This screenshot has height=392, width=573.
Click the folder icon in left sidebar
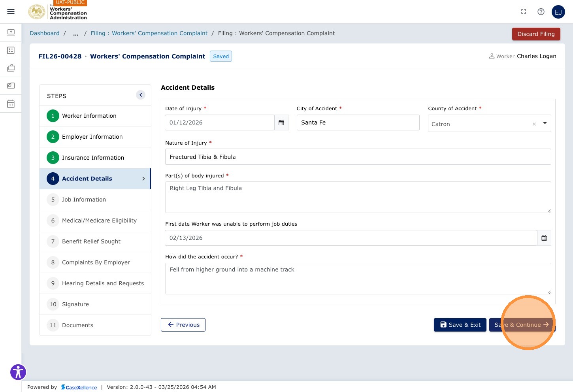click(x=11, y=85)
